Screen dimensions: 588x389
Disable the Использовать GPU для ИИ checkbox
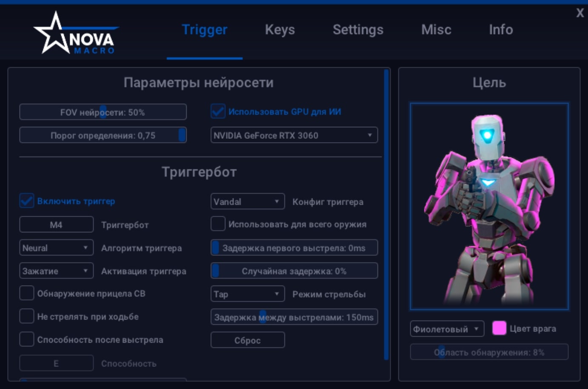pos(218,112)
